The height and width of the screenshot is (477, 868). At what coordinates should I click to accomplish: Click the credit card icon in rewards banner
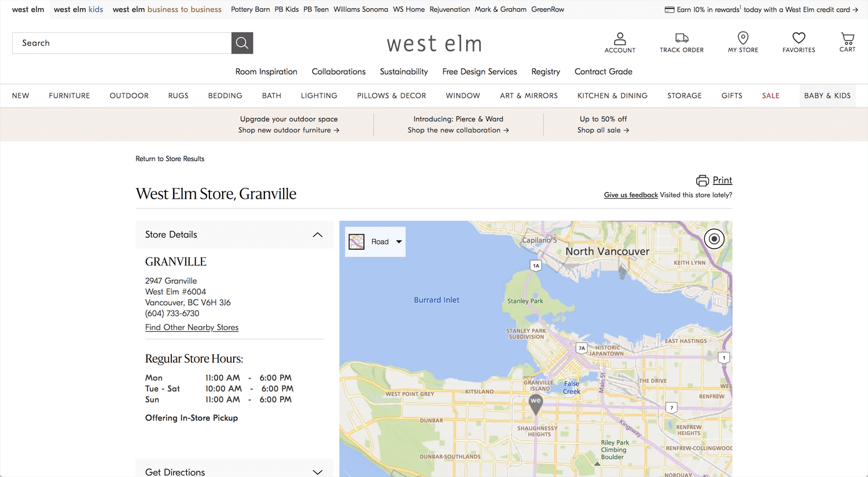pos(669,9)
